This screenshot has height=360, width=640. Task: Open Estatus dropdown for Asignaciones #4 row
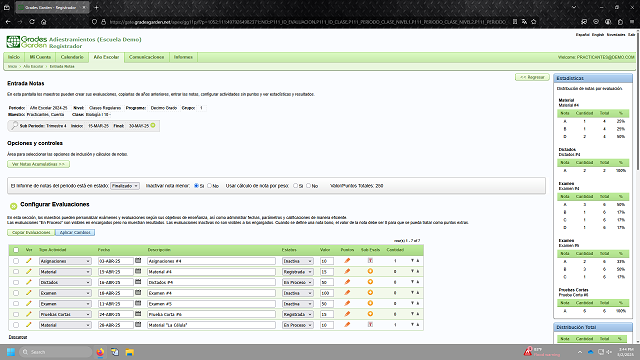(x=298, y=261)
